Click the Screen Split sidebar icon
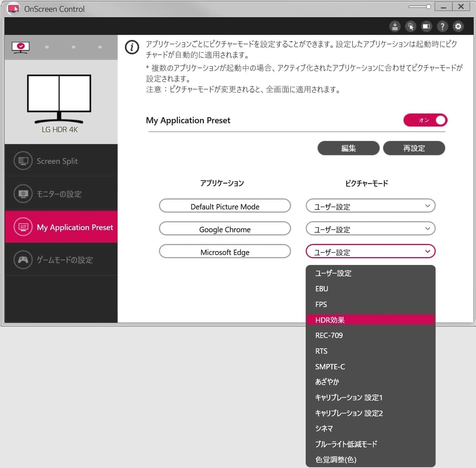476x468 pixels. point(23,161)
